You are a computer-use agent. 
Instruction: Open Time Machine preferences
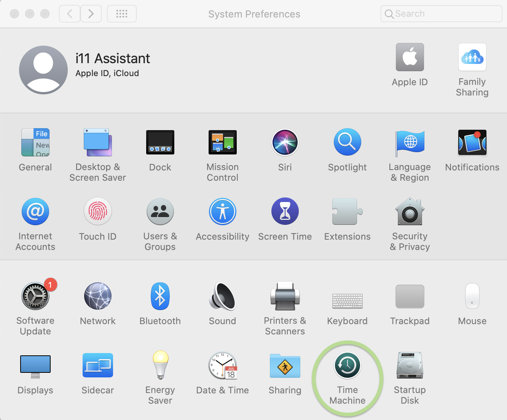pos(348,365)
